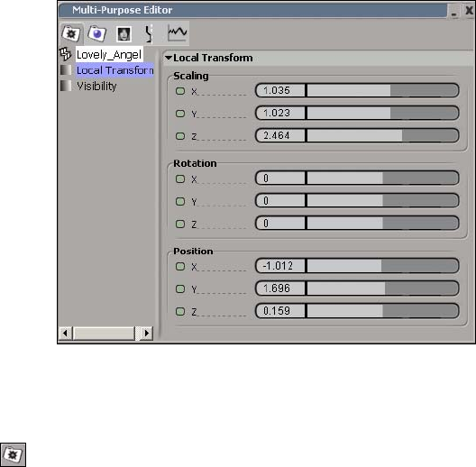Open the Texture tab with face image

click(124, 33)
